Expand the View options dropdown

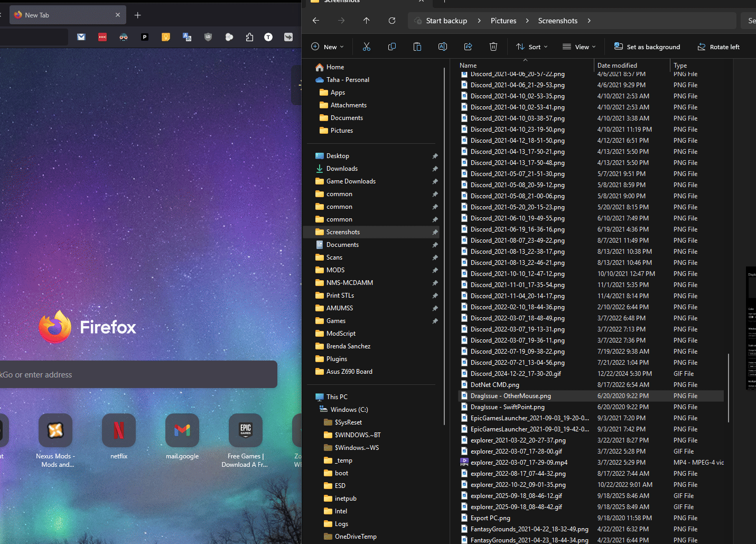coord(579,47)
